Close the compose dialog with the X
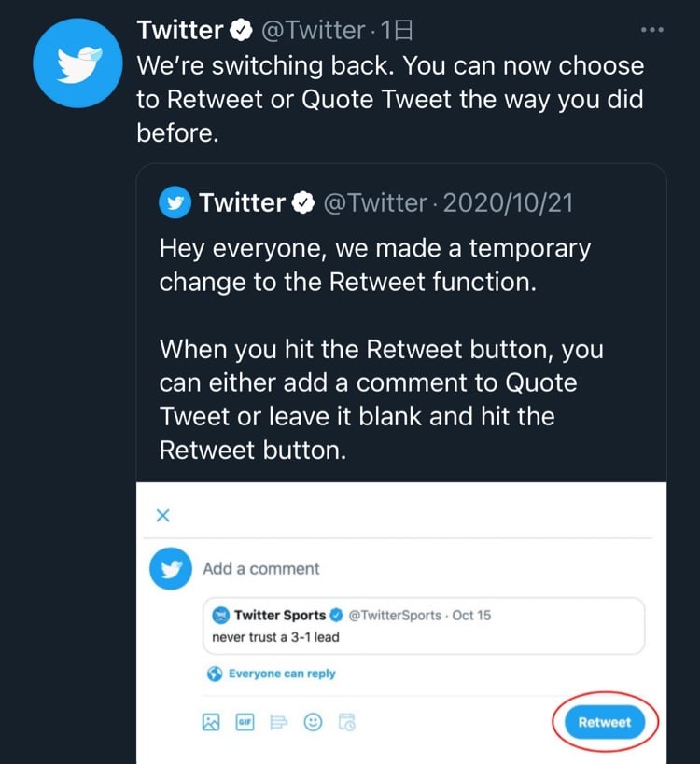The width and height of the screenshot is (700, 764). [x=162, y=515]
